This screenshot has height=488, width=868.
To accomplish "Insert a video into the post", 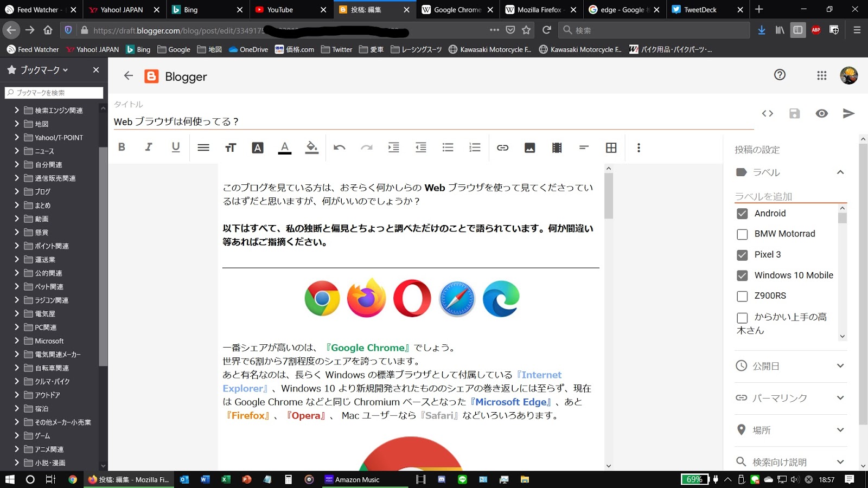I will pyautogui.click(x=557, y=147).
